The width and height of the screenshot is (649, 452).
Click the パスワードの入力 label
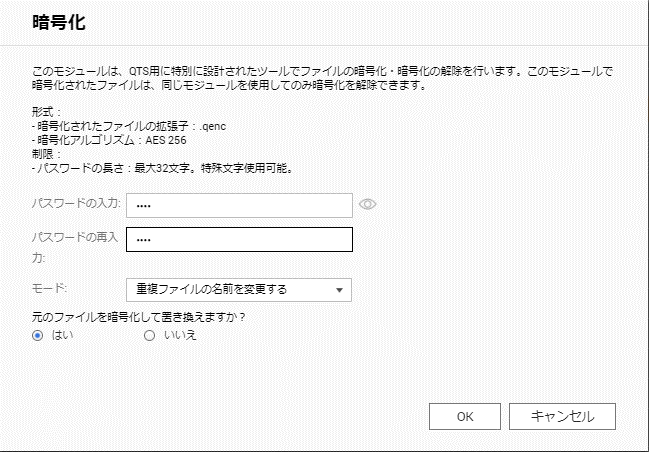pyautogui.click(x=76, y=203)
